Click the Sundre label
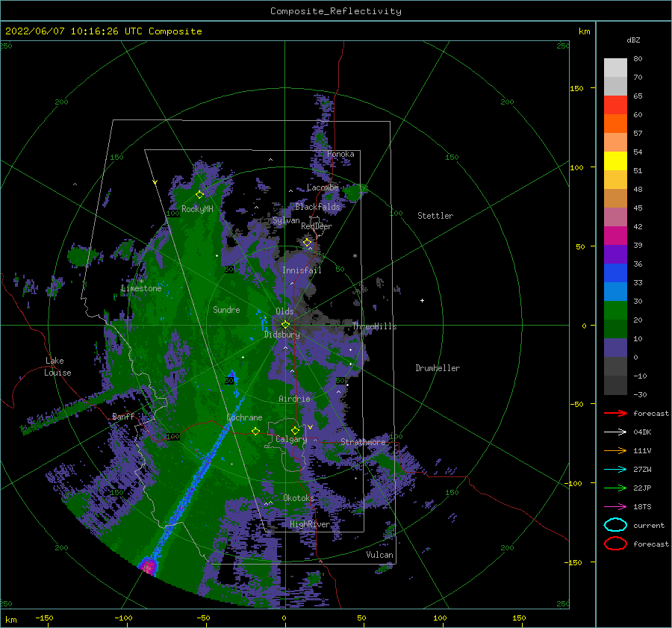 (226, 310)
